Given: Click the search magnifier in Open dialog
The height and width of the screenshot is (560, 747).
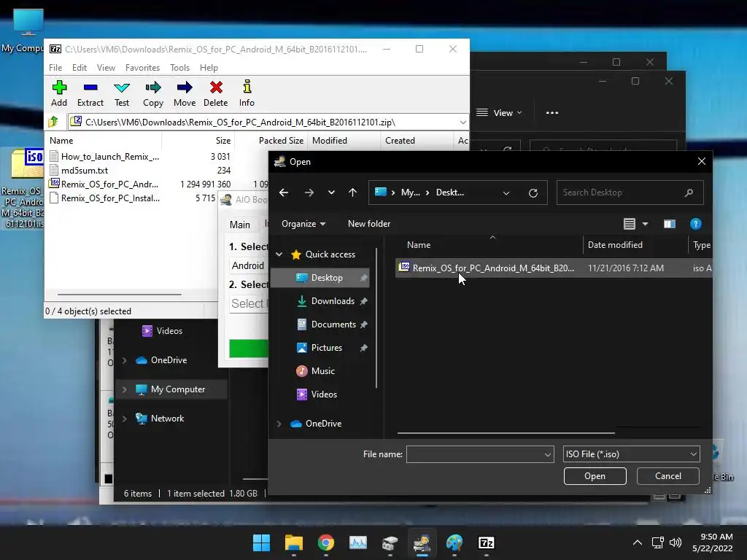Looking at the screenshot, I should tap(689, 192).
